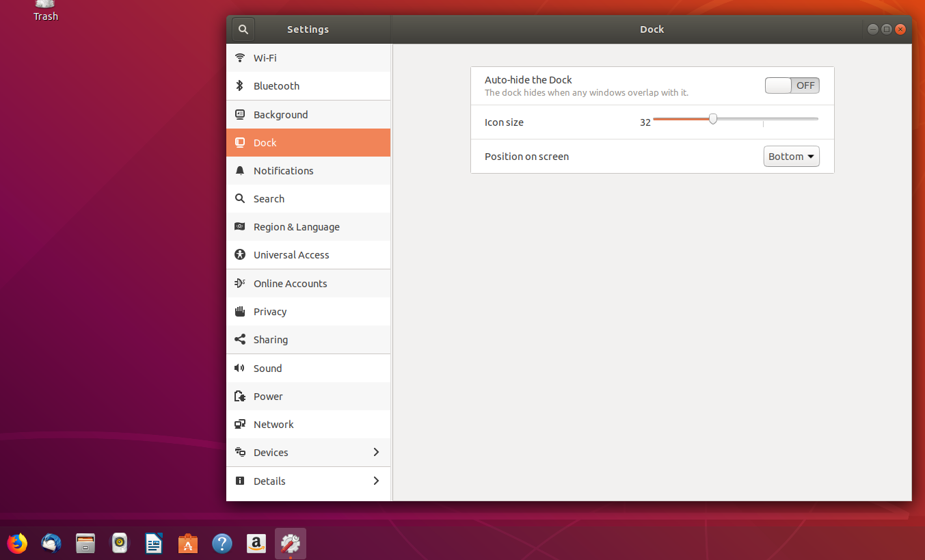This screenshot has height=560, width=925.
Task: Open the Position on screen dropdown
Action: (x=791, y=156)
